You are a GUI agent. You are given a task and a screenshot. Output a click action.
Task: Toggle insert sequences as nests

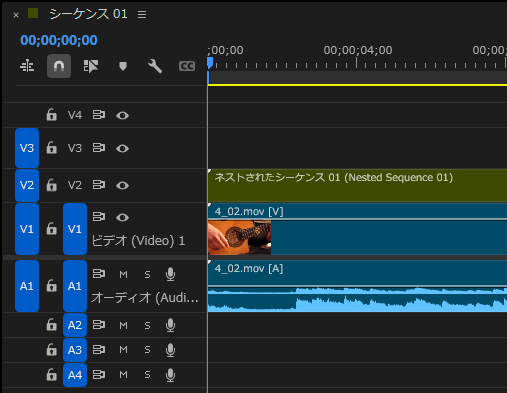(x=27, y=66)
